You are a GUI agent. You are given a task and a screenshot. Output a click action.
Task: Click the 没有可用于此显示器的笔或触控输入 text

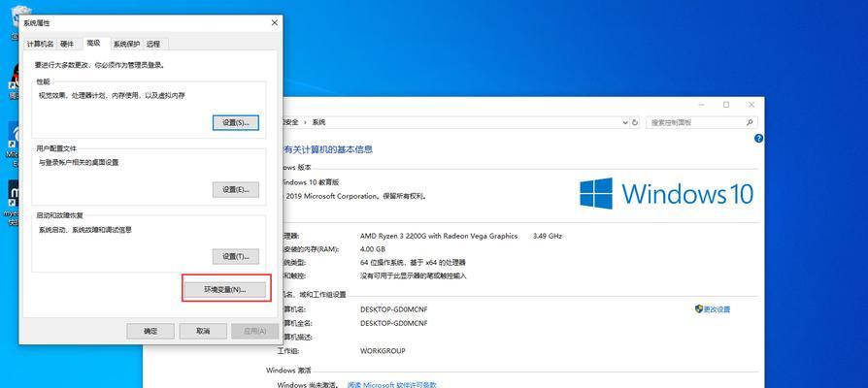413,275
